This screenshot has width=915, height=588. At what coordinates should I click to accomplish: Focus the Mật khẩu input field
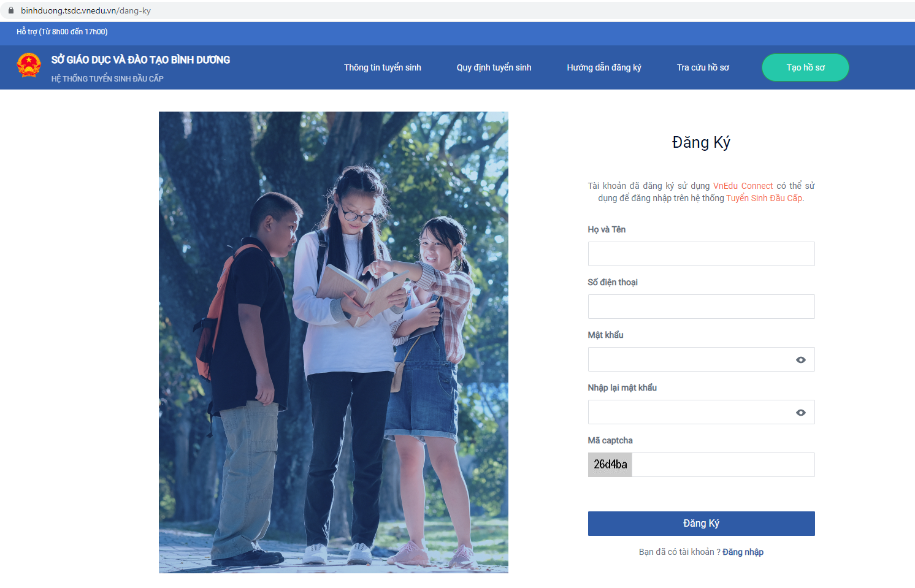click(701, 359)
